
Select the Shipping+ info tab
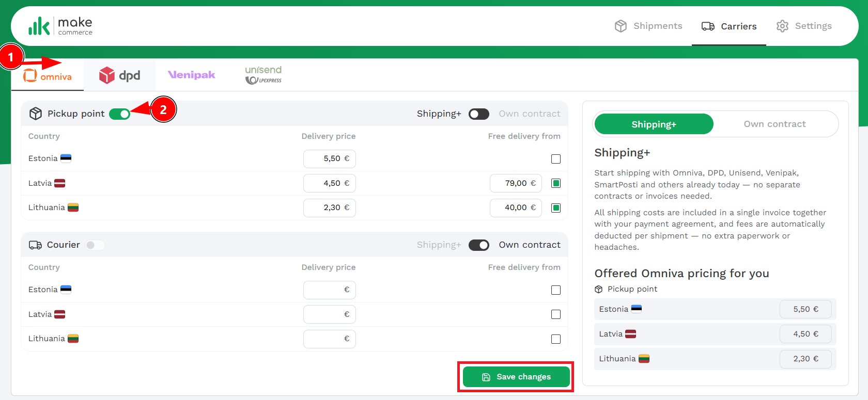tap(654, 124)
